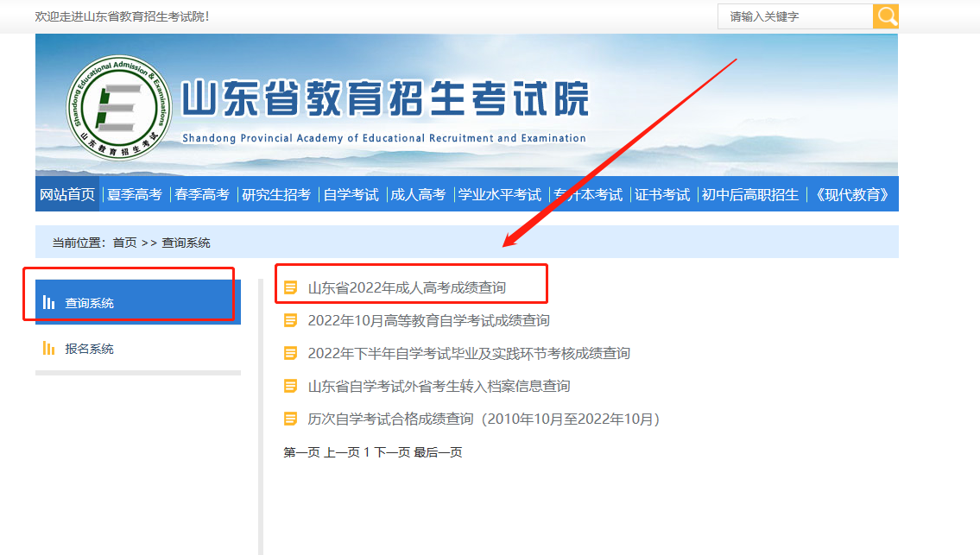Click the circular Shandong academy logo
This screenshot has width=980, height=555.
119,108
